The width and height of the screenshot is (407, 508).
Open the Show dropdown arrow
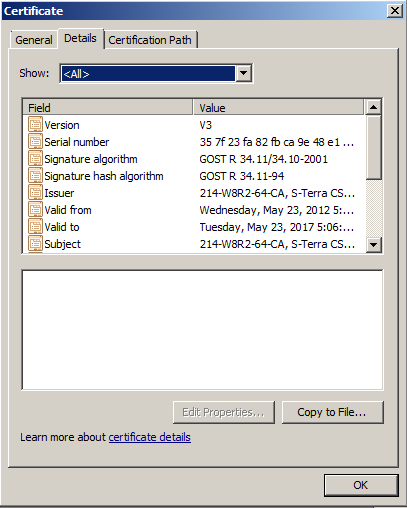pos(244,73)
